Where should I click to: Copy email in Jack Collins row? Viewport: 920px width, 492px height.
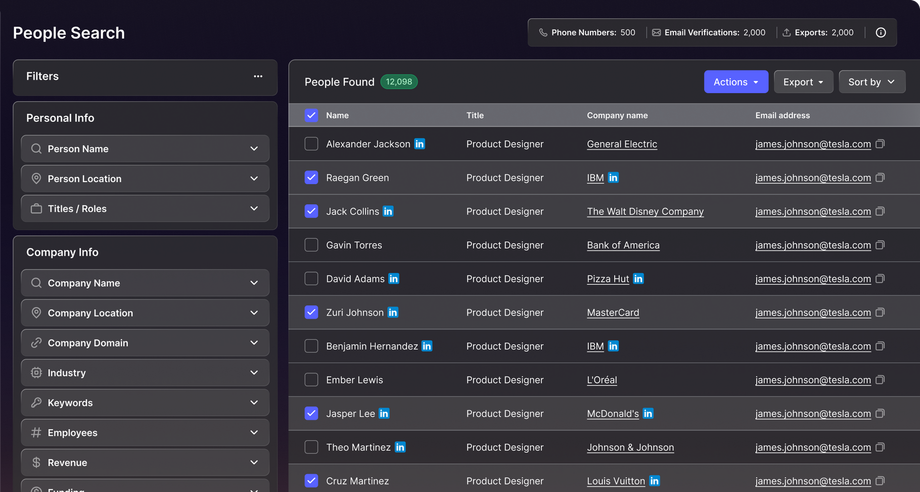pyautogui.click(x=880, y=211)
